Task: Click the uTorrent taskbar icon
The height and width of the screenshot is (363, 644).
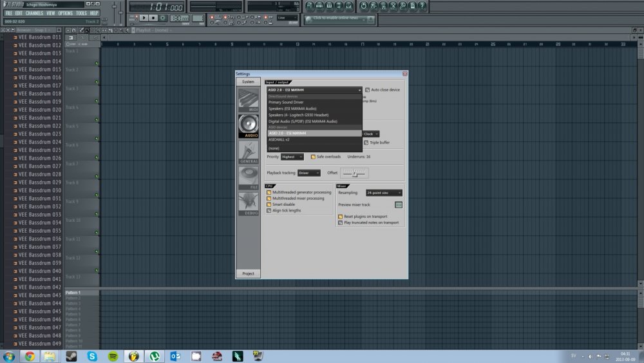Action: 155,356
